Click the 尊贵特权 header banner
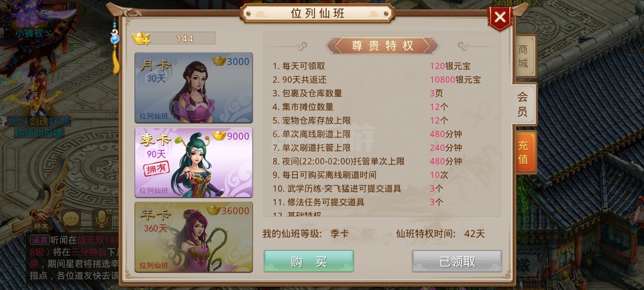Screen dimensions: 644x290 click(382, 46)
